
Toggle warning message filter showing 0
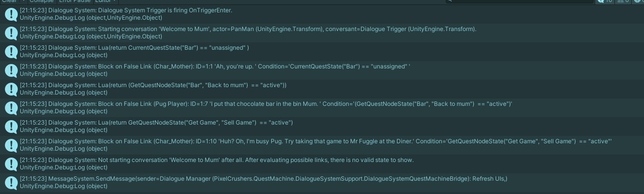click(622, 1)
